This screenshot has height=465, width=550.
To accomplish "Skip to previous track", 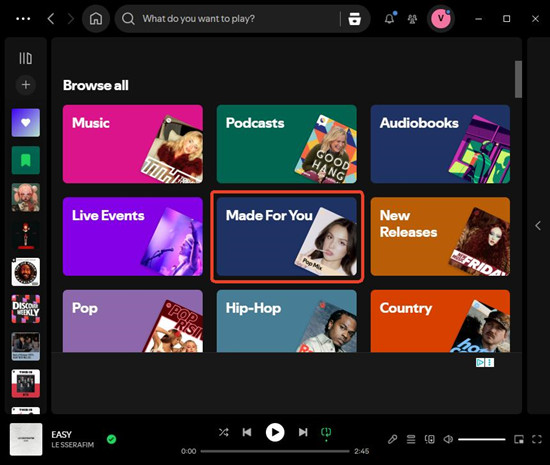I will pyautogui.click(x=247, y=432).
